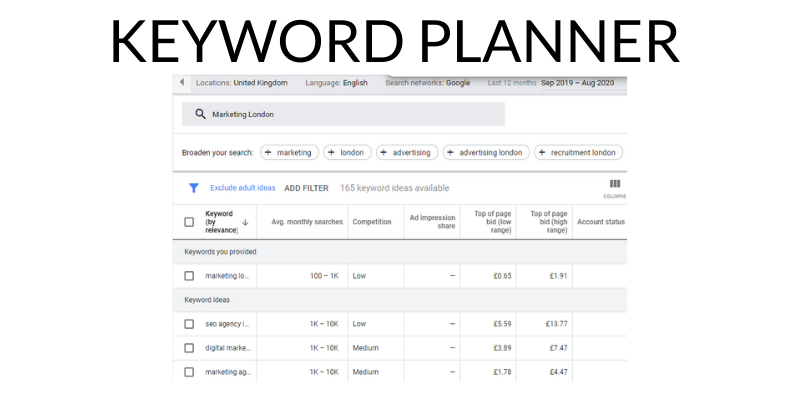Viewport: 800px width, 400px height.
Task: Click the 'seo agency l...' keyword
Action: 227,324
